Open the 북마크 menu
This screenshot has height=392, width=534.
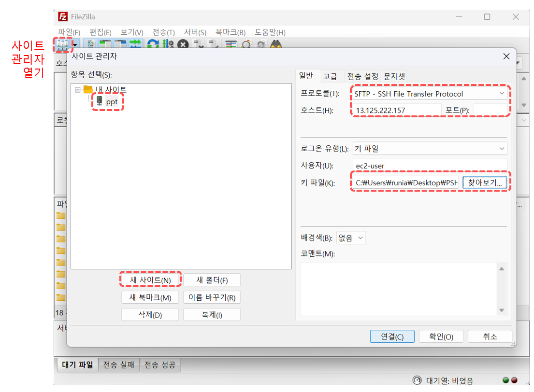(x=231, y=32)
